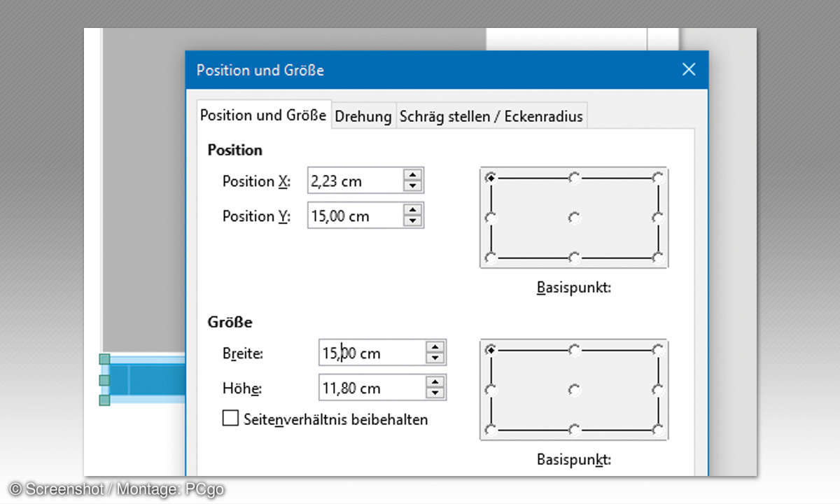
Task: Enable Seitenverhältnis beibehalten checkbox
Action: [x=230, y=419]
